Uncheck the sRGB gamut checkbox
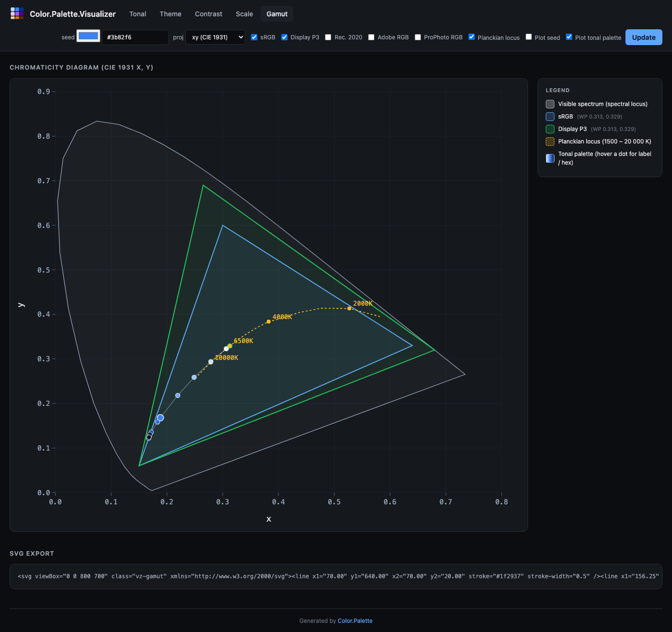The height and width of the screenshot is (632, 672). [x=254, y=37]
